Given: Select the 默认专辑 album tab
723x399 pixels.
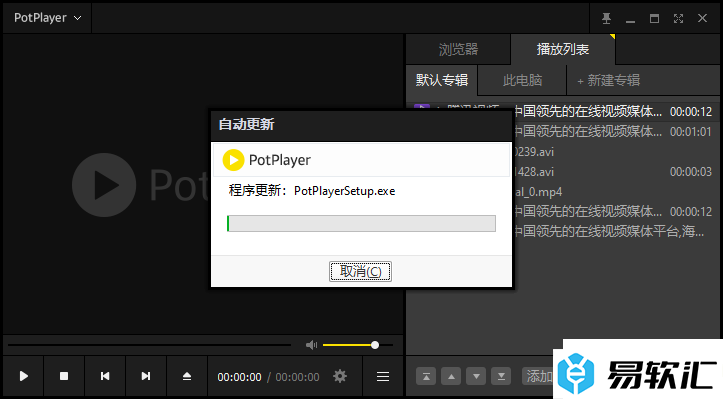Looking at the screenshot, I should [x=442, y=80].
